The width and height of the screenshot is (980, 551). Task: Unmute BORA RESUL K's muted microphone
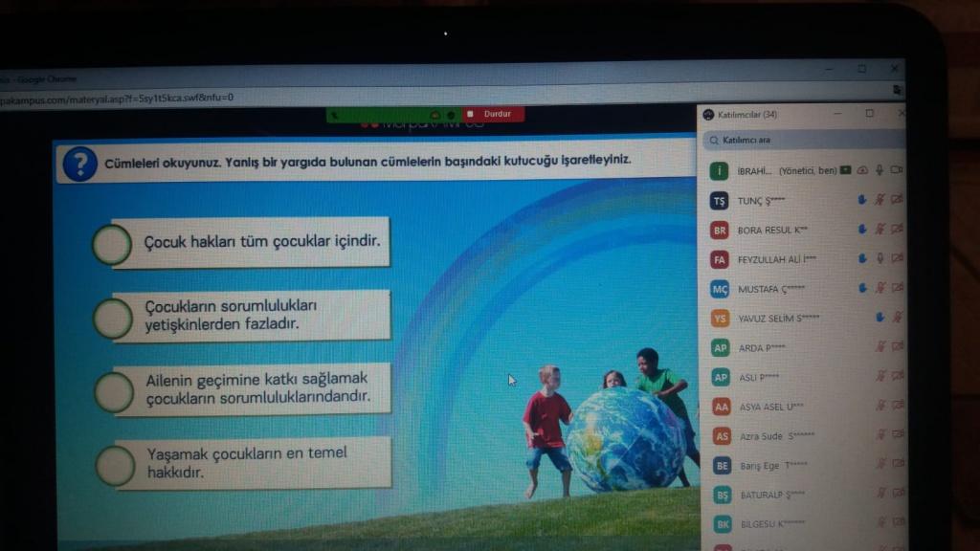880,230
